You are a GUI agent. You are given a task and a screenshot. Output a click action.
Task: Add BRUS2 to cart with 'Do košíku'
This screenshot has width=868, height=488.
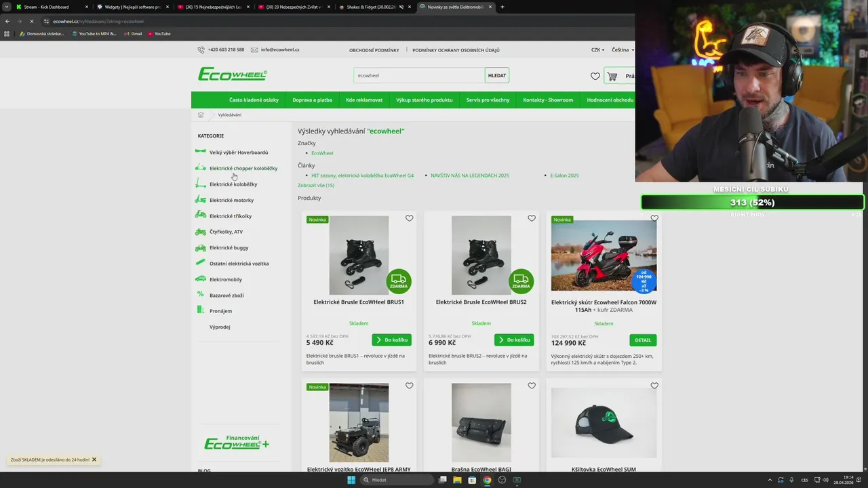514,340
